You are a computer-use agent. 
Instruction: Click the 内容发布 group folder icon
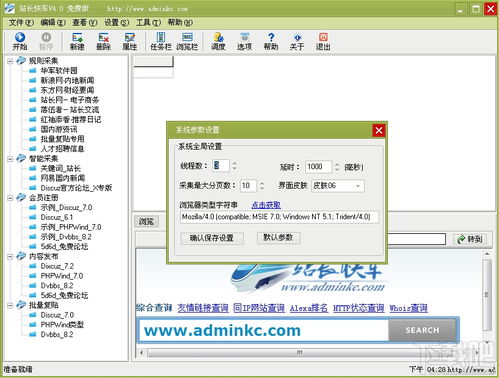tap(21, 256)
